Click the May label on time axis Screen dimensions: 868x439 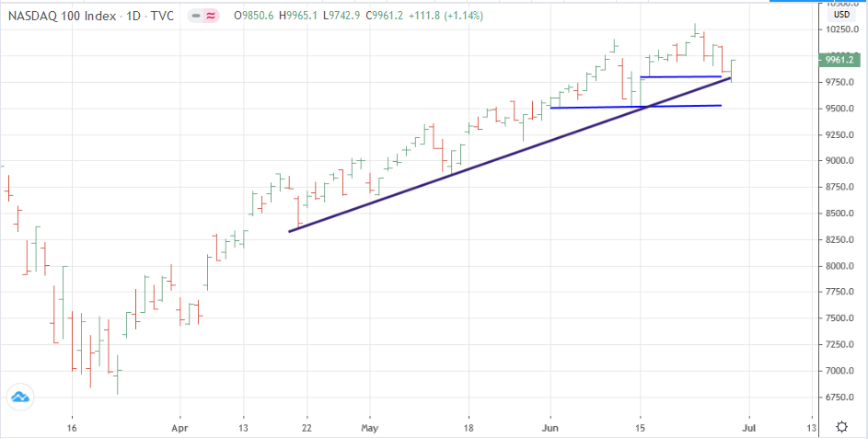tap(369, 427)
